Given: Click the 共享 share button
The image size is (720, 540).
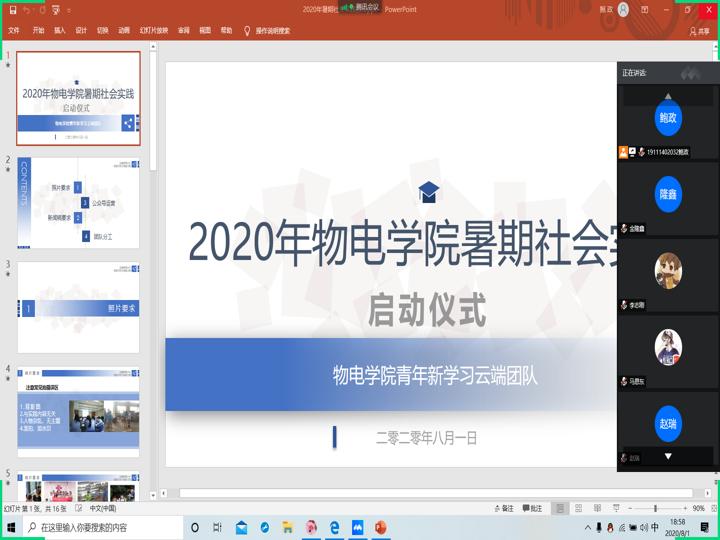Looking at the screenshot, I should [x=699, y=31].
